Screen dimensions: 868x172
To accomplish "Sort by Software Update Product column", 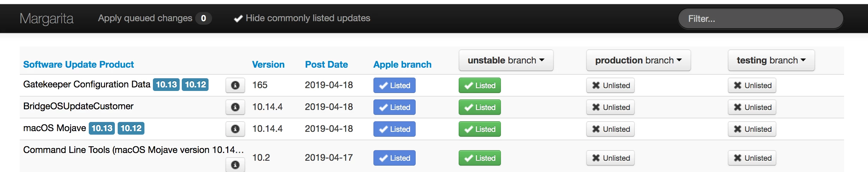I will (x=79, y=64).
